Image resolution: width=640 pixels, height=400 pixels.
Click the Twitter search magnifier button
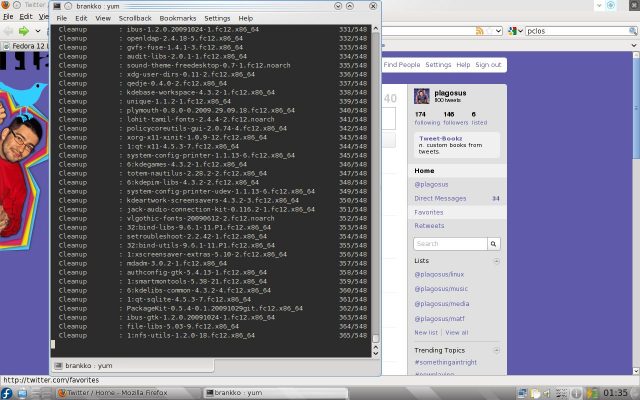click(x=493, y=244)
